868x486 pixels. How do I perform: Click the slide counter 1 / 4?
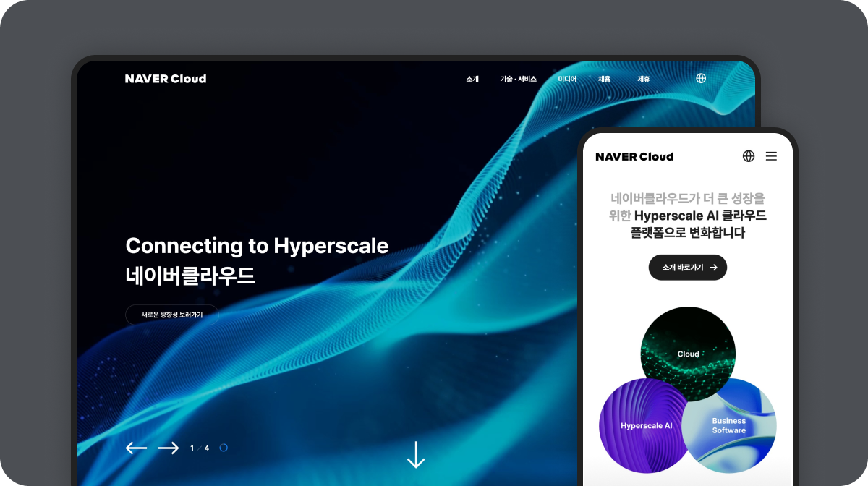click(x=200, y=448)
